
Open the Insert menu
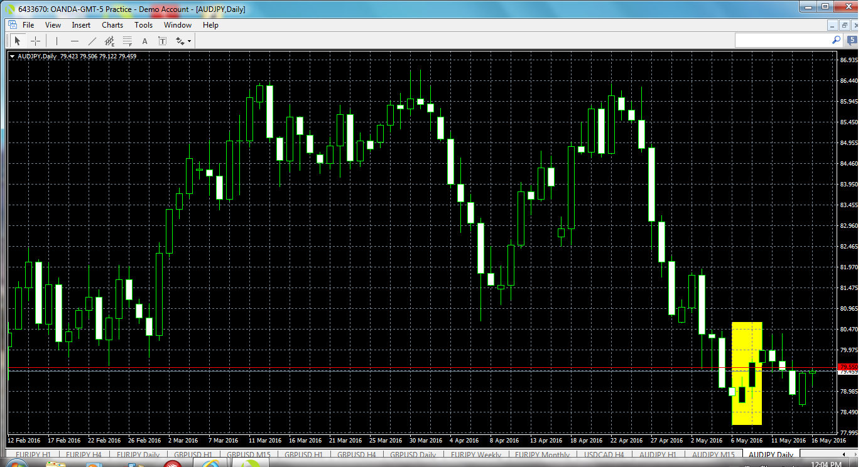pyautogui.click(x=81, y=25)
